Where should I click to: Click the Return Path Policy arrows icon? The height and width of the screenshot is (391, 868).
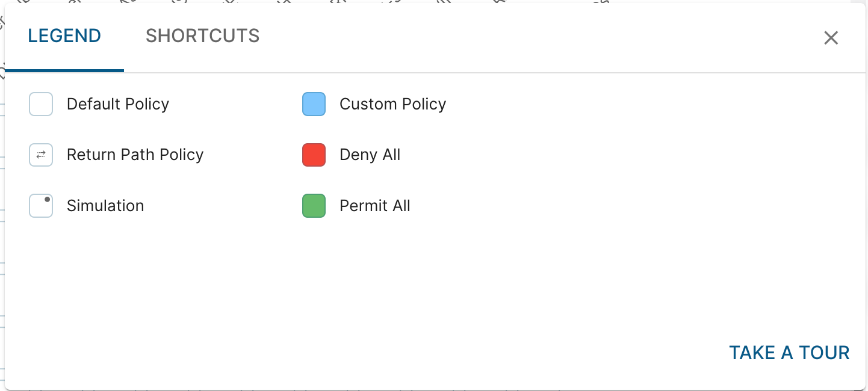[41, 155]
